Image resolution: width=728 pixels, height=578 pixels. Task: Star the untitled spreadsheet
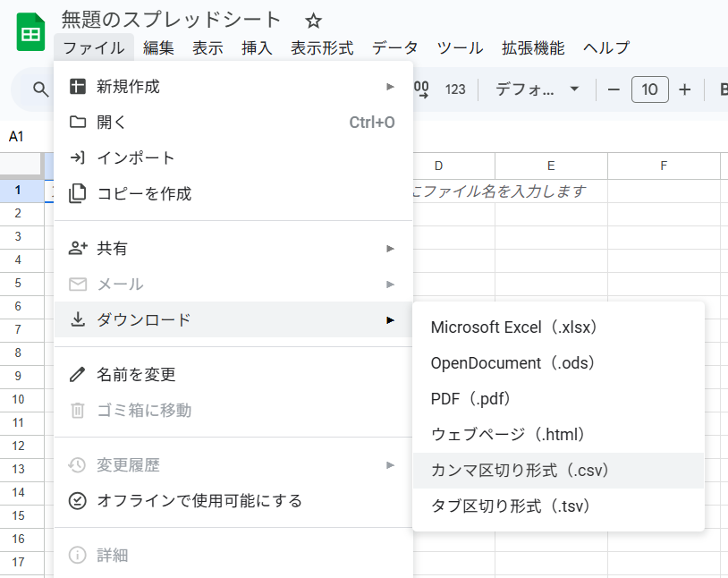[x=313, y=21]
